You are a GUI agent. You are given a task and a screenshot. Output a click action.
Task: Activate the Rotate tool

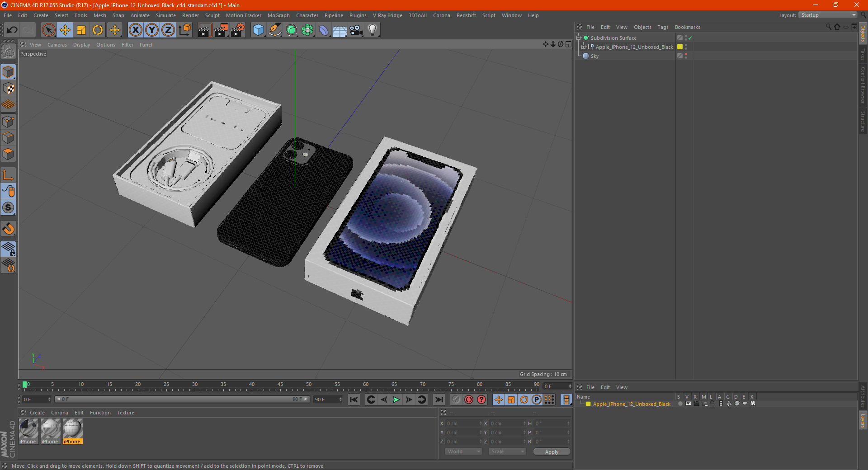[x=98, y=30]
